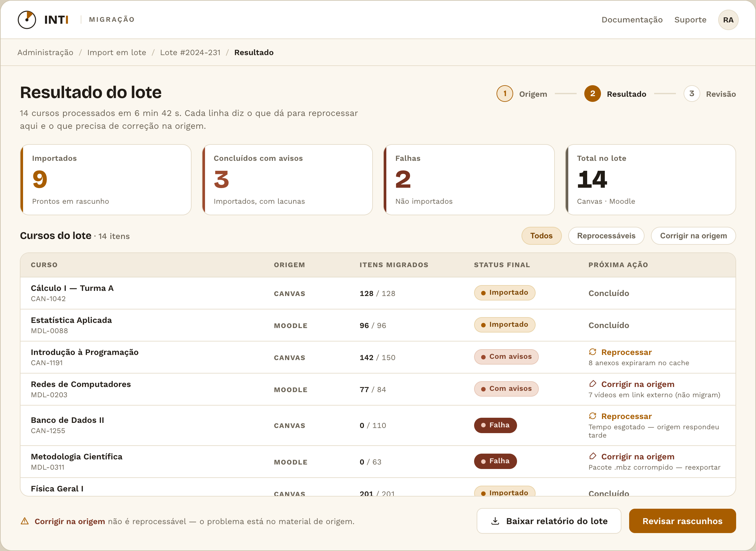Navigate to Administração breadcrumb
Image resolution: width=756 pixels, height=551 pixels.
tap(45, 52)
